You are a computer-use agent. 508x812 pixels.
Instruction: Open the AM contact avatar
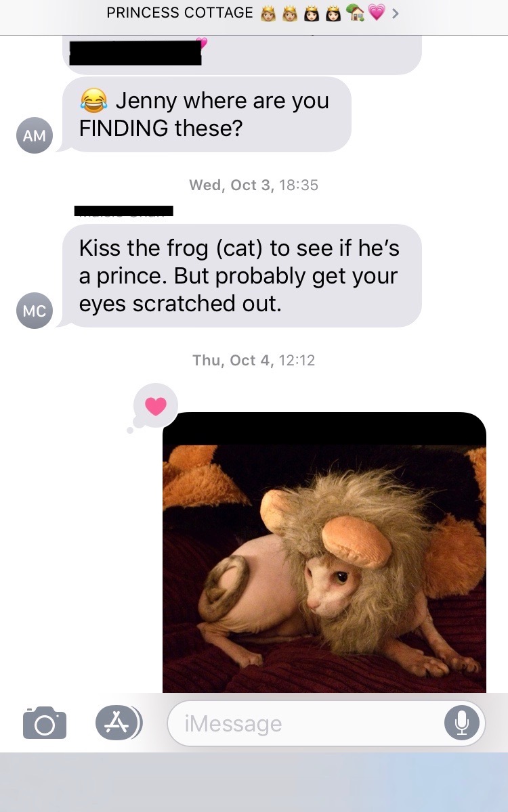(x=35, y=135)
